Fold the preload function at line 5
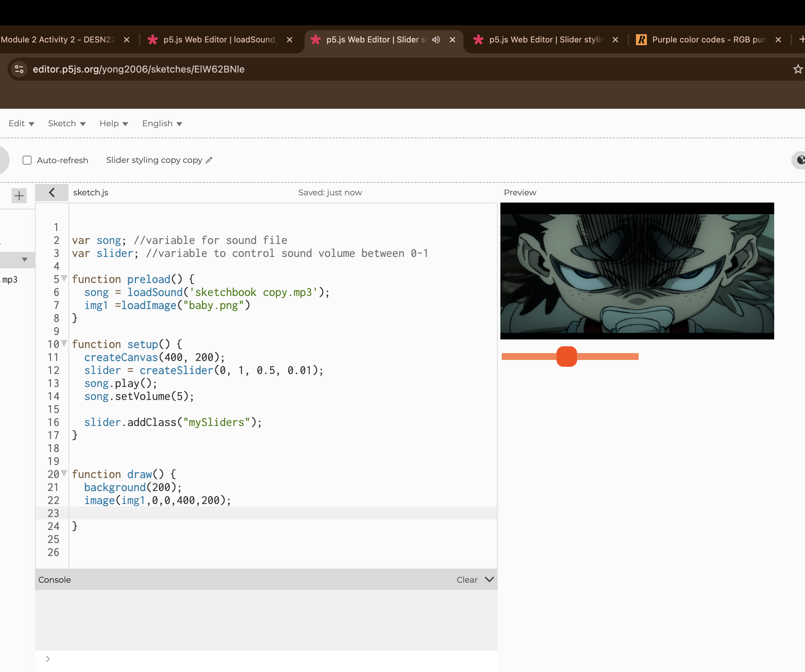 [64, 278]
